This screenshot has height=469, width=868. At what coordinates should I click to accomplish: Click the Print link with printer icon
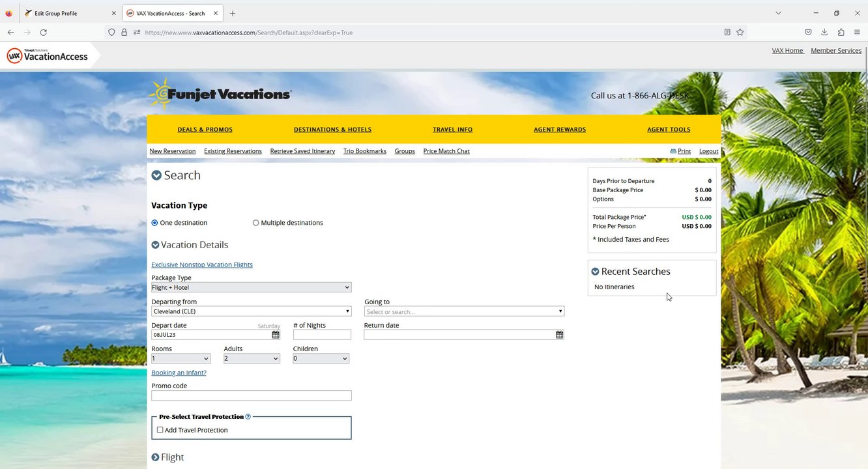680,151
